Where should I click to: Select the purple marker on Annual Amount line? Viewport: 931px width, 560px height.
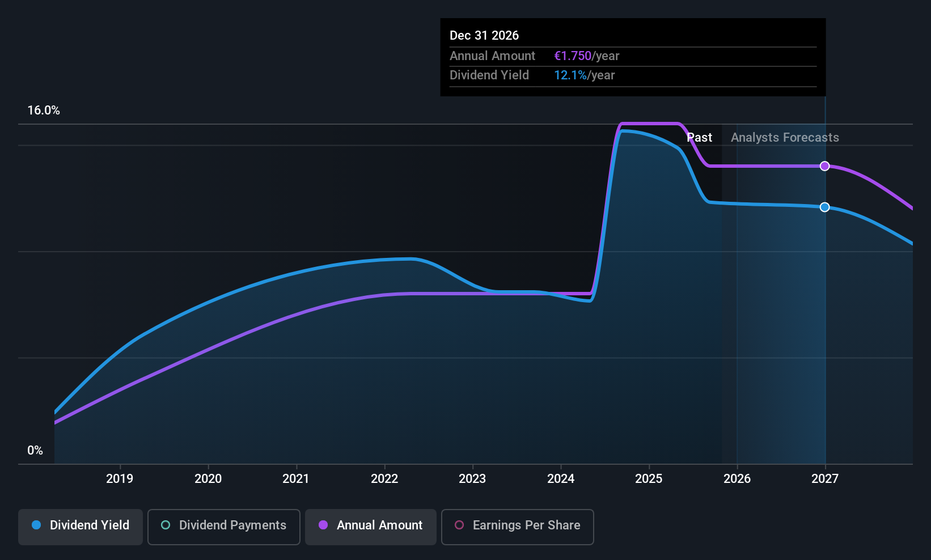pyautogui.click(x=824, y=166)
